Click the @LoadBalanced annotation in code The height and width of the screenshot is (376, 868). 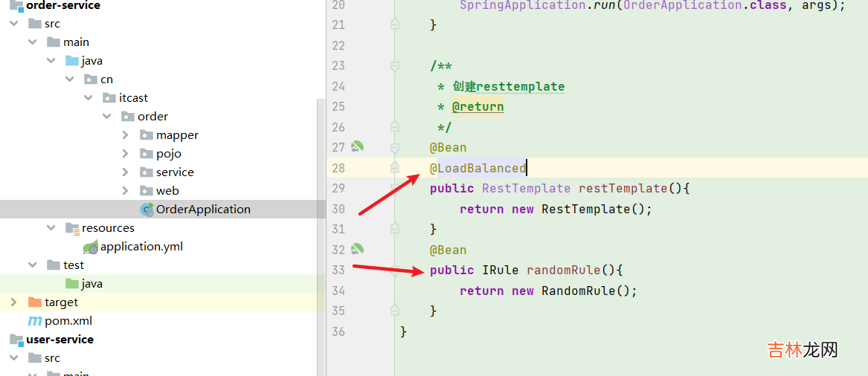click(x=478, y=168)
